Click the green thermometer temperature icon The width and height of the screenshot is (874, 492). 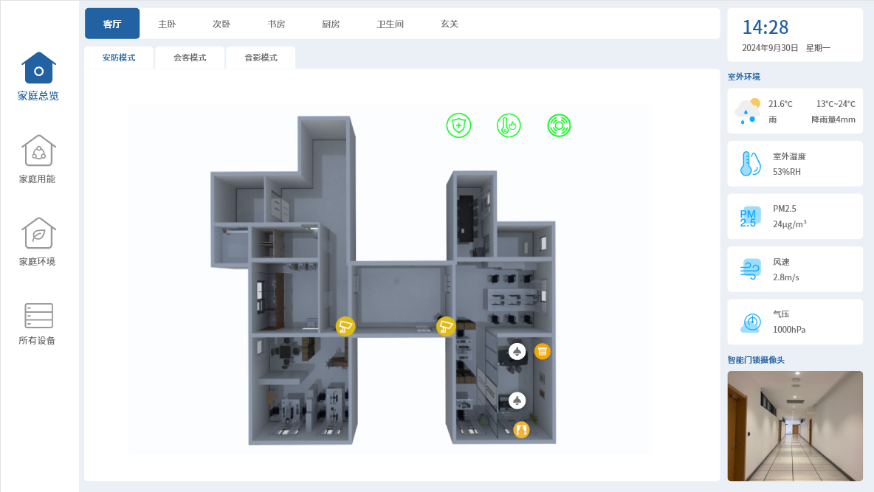click(x=509, y=125)
